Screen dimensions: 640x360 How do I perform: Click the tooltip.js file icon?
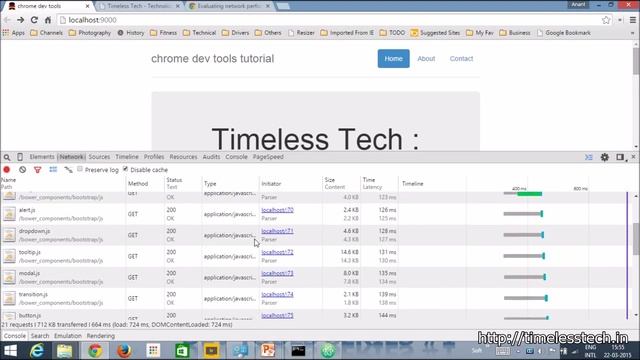click(9, 256)
